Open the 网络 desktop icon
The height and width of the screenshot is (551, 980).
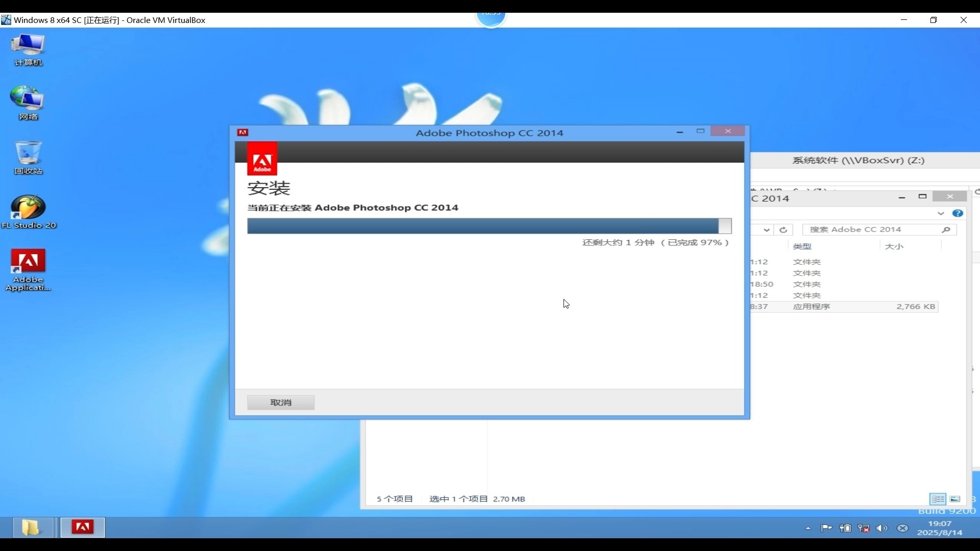[29, 104]
